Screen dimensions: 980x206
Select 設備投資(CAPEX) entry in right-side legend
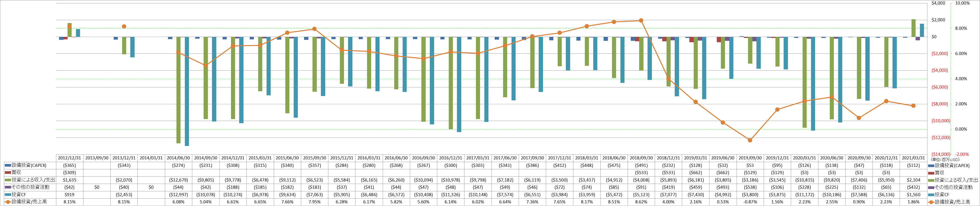point(949,165)
